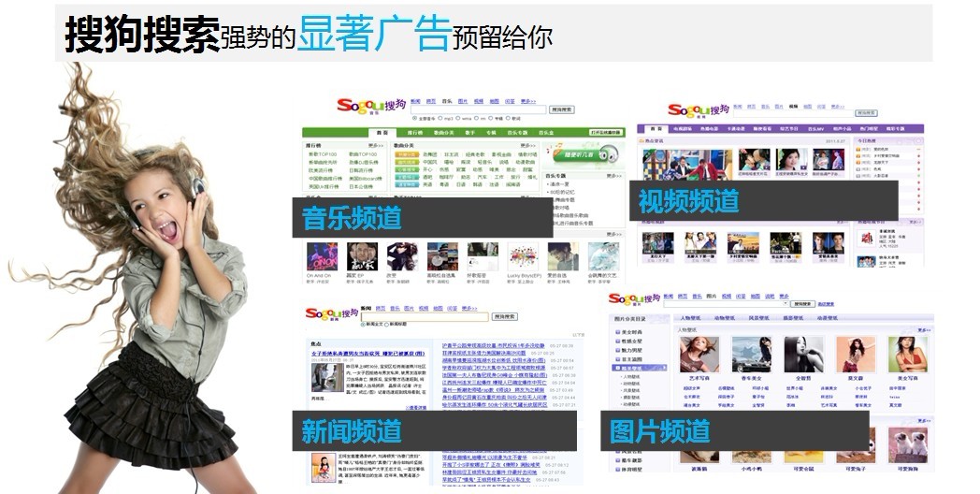Open the 动物壁纸 tab on the picture page
980x494 pixels.
coord(725,318)
